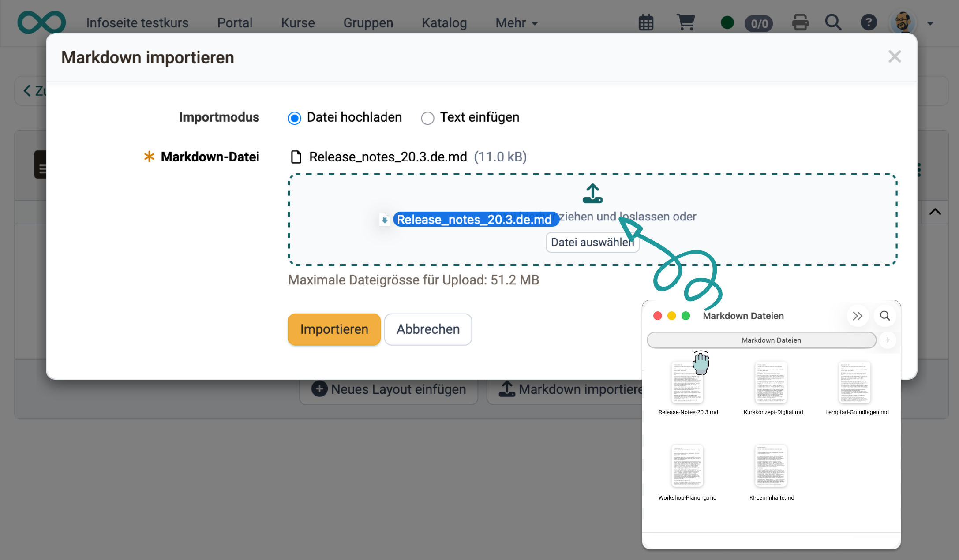Open the calendar icon in the top bar

click(645, 22)
